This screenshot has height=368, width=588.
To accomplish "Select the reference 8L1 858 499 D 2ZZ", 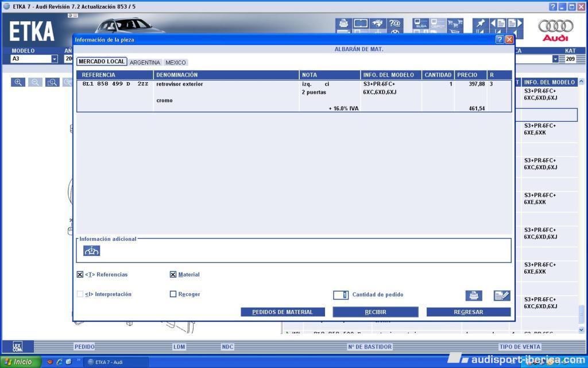I will pos(115,84).
